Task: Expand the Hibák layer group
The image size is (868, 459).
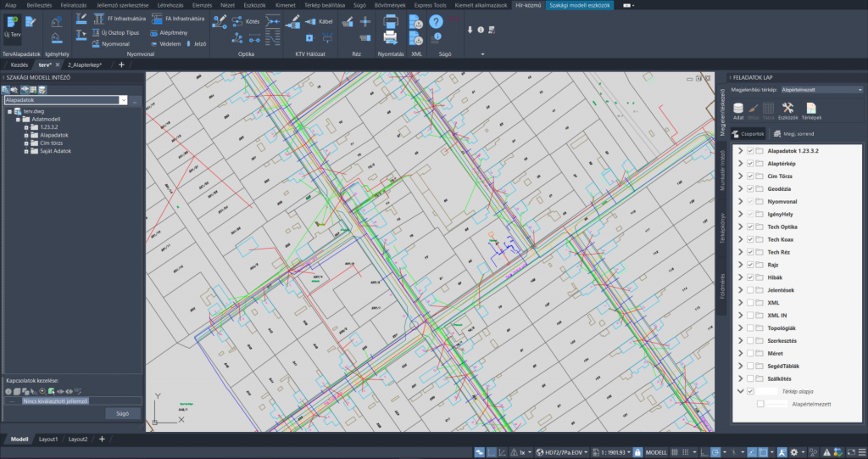Action: tap(740, 277)
